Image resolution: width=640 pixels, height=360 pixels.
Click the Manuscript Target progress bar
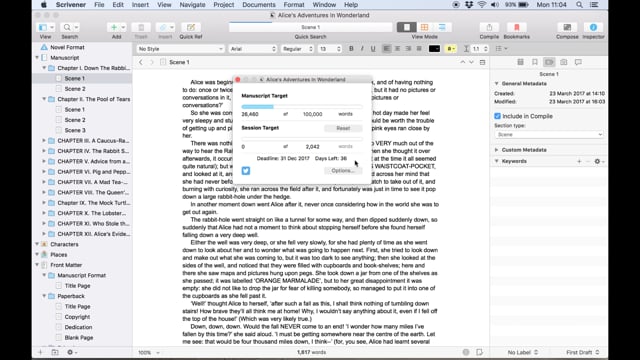coord(302,107)
